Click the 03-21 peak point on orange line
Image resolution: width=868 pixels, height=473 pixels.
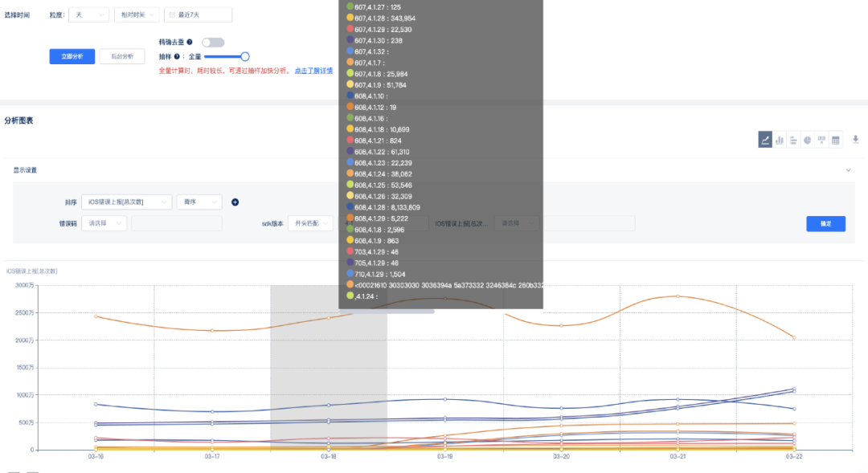[x=678, y=296]
